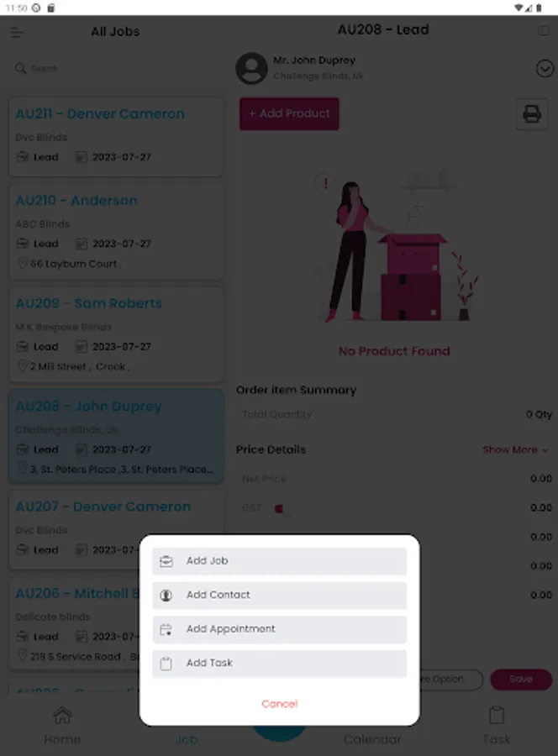Screen dimensions: 558x756
Task: Open the hamburger menu icon beside All Jobs
Action: click(17, 32)
